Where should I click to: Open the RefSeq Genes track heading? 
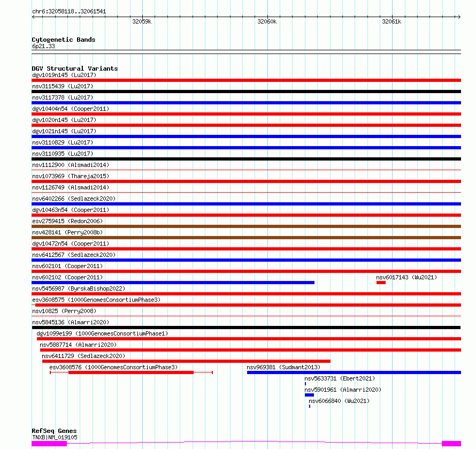point(54,431)
